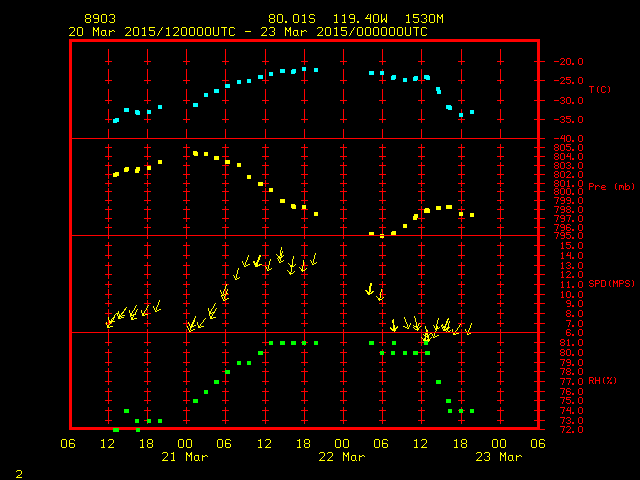Click the 15.0 wind speed tick value

(x=572, y=246)
